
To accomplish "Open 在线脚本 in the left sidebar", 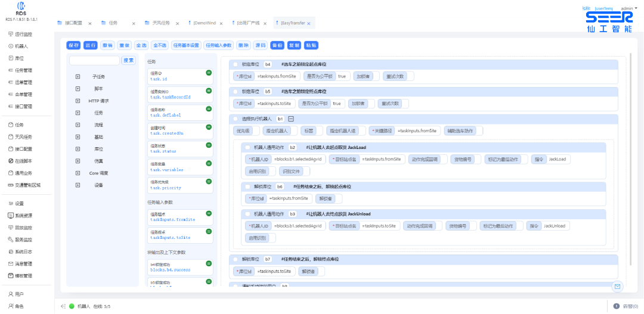I will (x=23, y=161).
